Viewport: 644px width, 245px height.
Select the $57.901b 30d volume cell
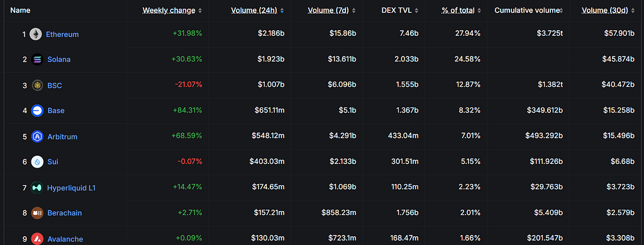619,34
